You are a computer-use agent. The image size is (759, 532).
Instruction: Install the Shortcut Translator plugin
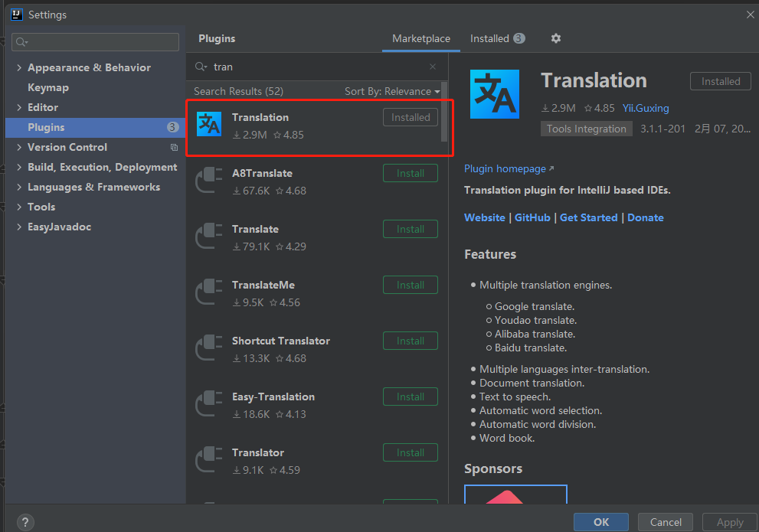coord(411,341)
